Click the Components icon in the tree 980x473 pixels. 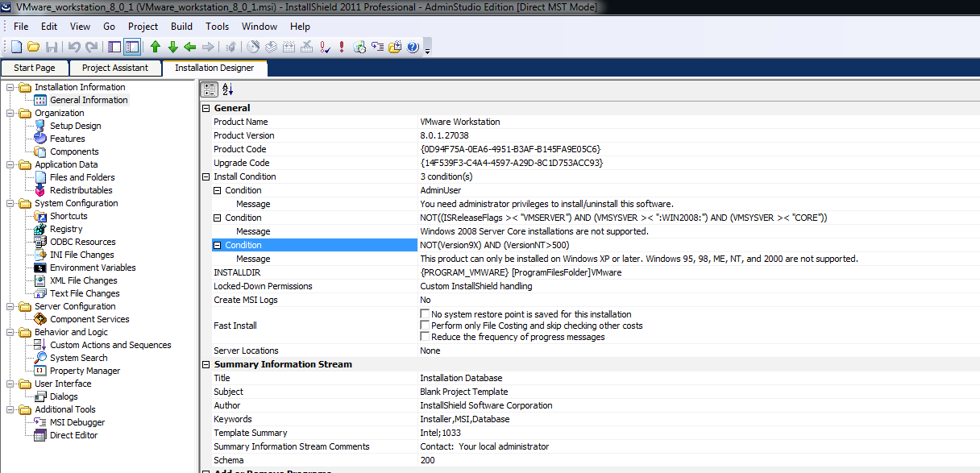40,151
